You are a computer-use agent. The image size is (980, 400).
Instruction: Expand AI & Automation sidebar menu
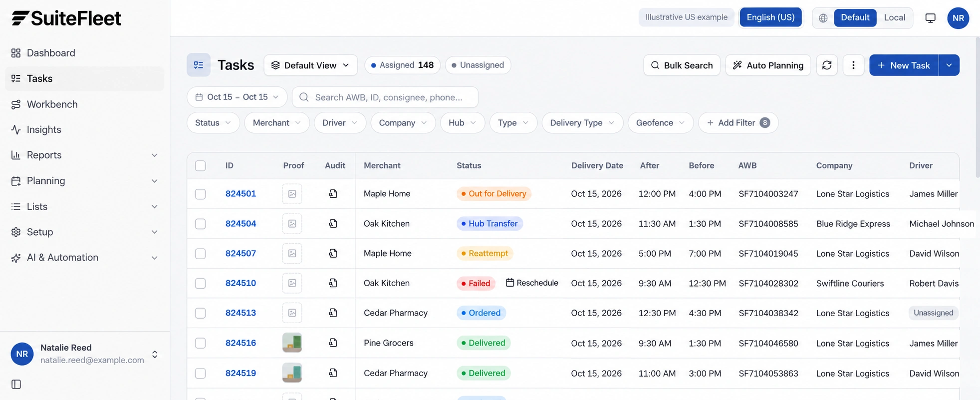[85, 258]
